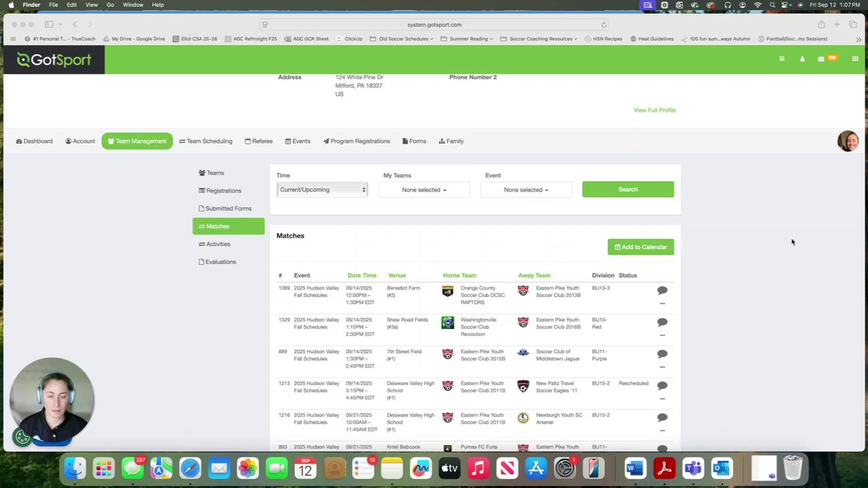The image size is (868, 488).
Task: Click the Safari address bar
Action: pos(434,24)
